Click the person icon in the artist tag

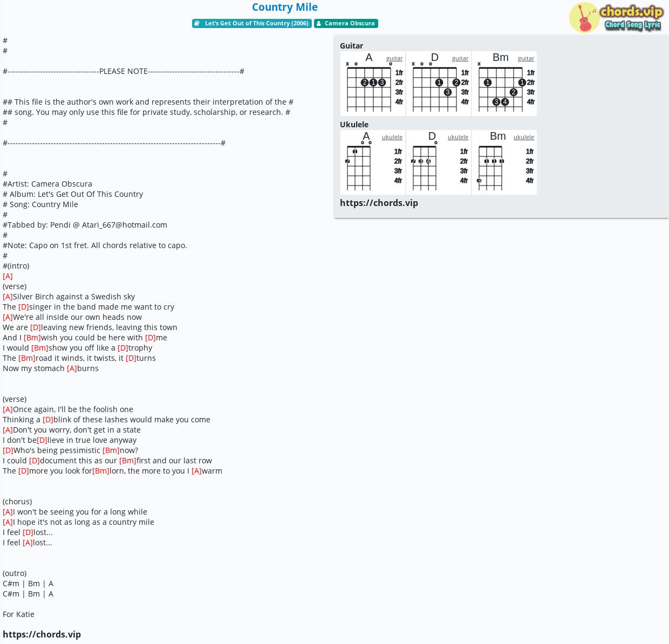point(319,24)
